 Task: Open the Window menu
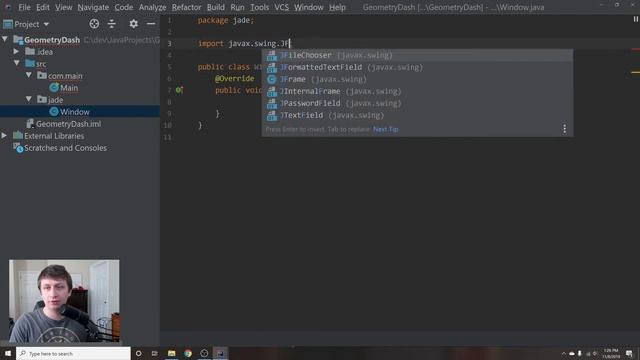click(x=309, y=7)
